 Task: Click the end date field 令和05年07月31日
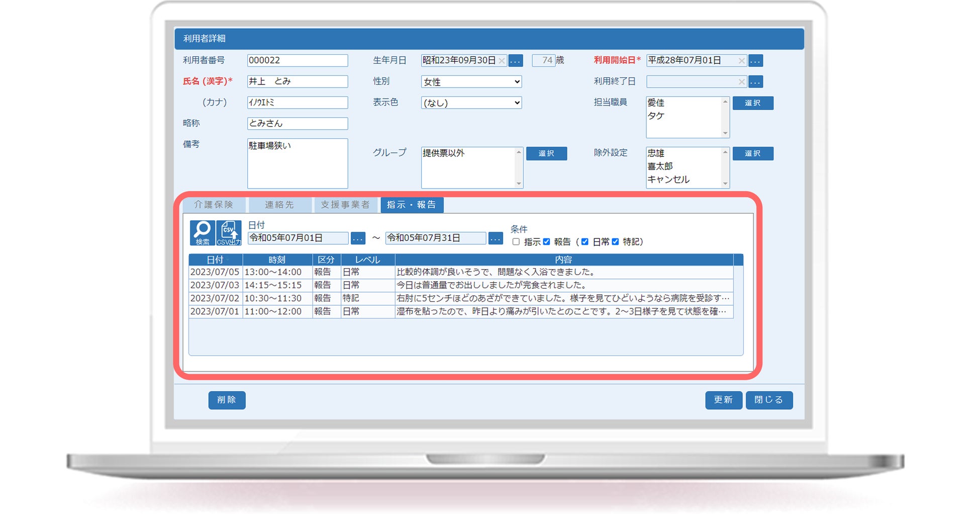coord(436,238)
